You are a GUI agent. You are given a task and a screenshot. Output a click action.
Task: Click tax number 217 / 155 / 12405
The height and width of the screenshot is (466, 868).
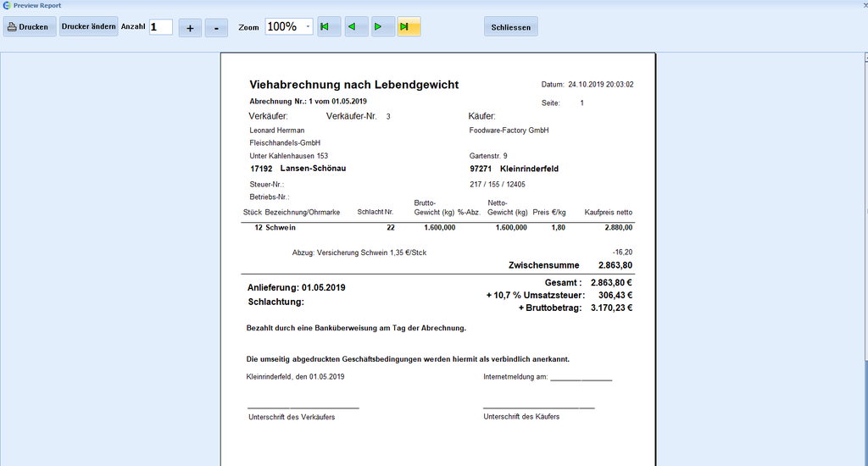[x=498, y=185]
